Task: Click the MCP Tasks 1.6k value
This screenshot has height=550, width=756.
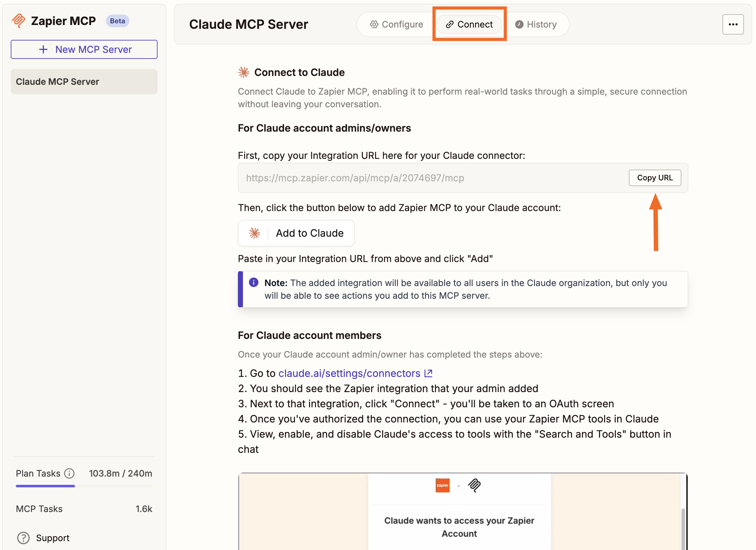Action: (144, 509)
